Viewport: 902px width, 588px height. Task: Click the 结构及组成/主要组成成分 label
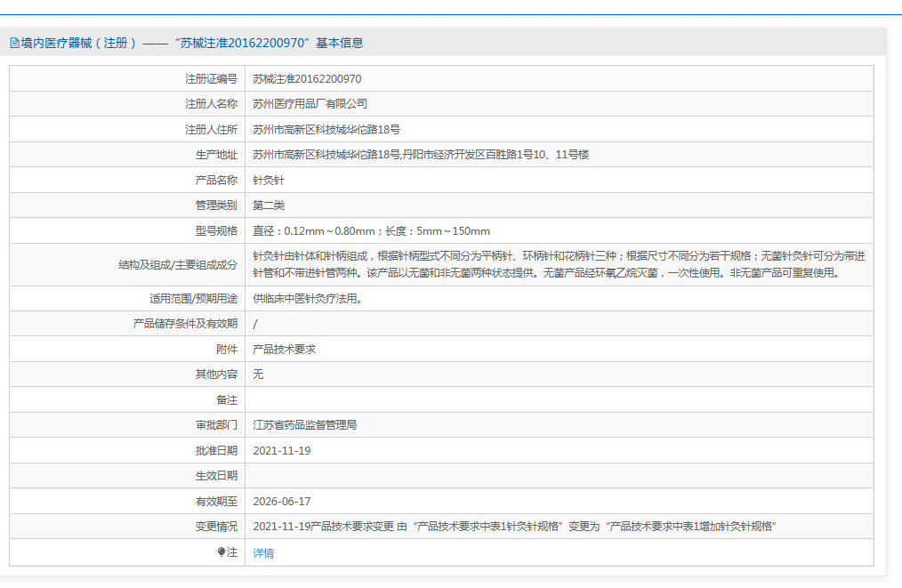click(178, 265)
